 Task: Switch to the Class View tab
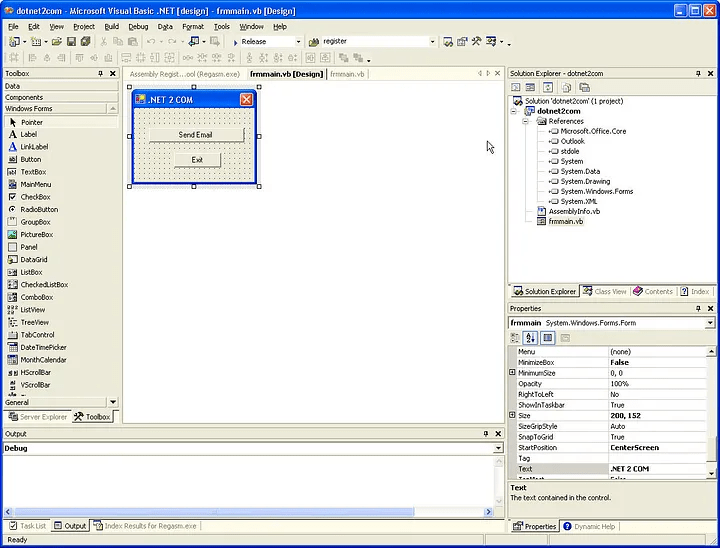click(605, 291)
